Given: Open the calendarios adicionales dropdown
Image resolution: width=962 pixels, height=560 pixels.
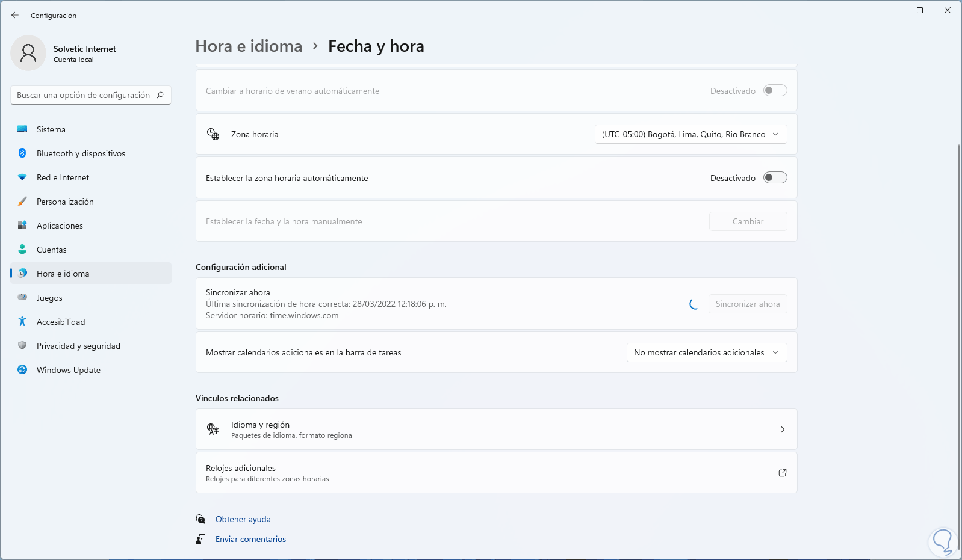Looking at the screenshot, I should [706, 353].
